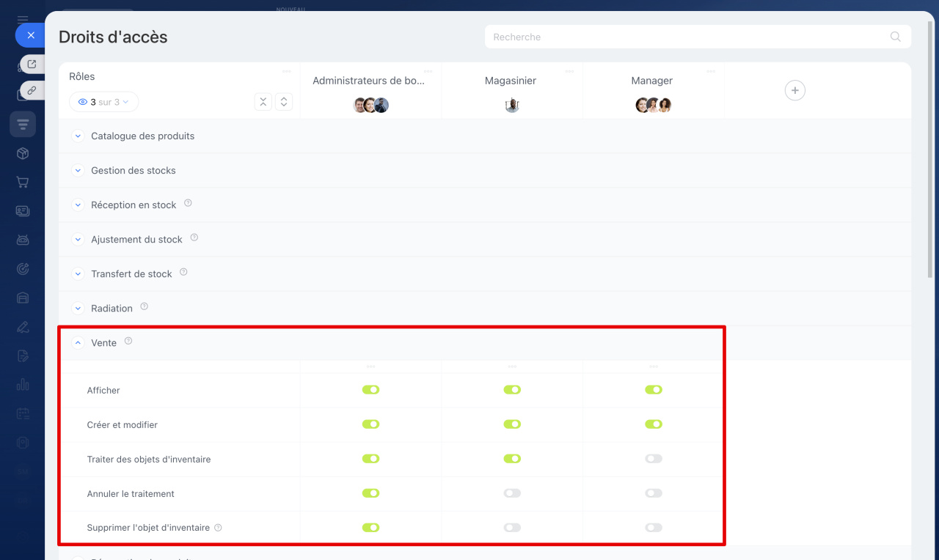Click help icon next to Radiation
This screenshot has width=939, height=560.
pos(144,306)
